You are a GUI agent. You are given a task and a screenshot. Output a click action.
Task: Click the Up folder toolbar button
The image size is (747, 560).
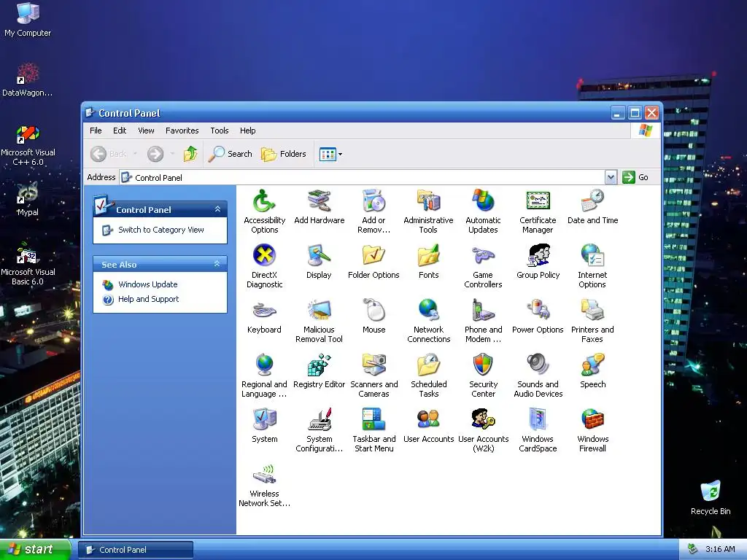coord(190,154)
